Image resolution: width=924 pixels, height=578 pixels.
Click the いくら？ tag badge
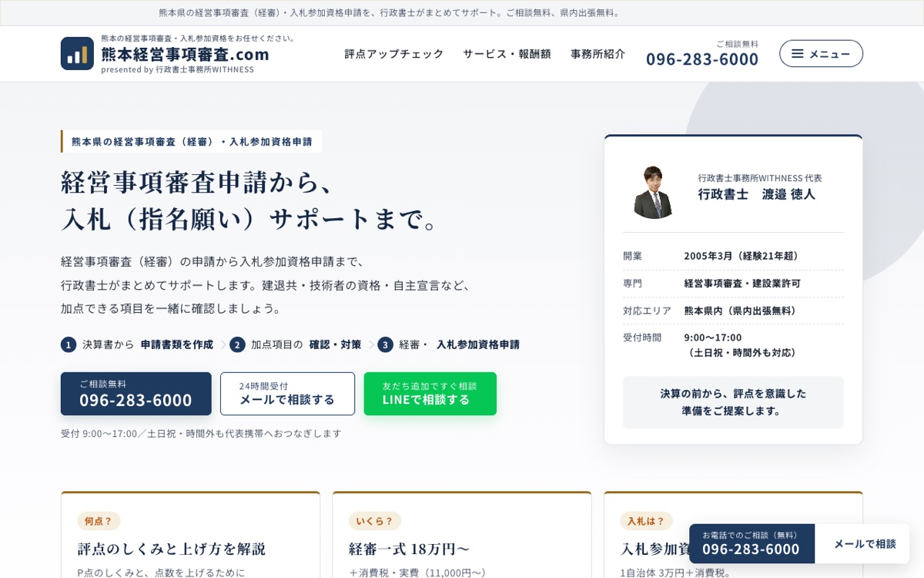pyautogui.click(x=375, y=521)
